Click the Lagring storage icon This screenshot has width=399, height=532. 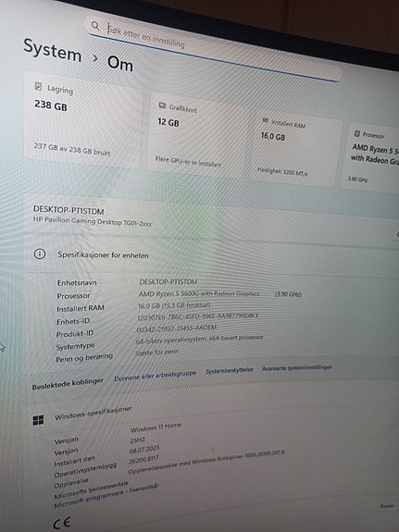38,86
